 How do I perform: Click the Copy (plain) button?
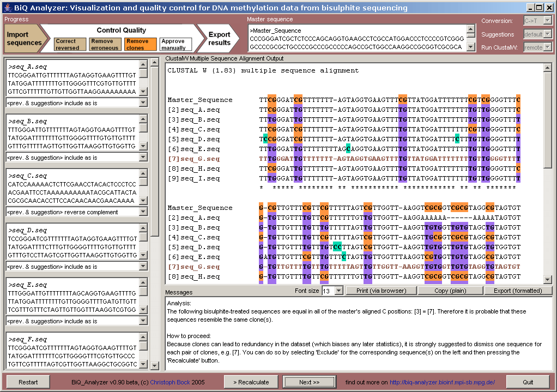click(450, 291)
